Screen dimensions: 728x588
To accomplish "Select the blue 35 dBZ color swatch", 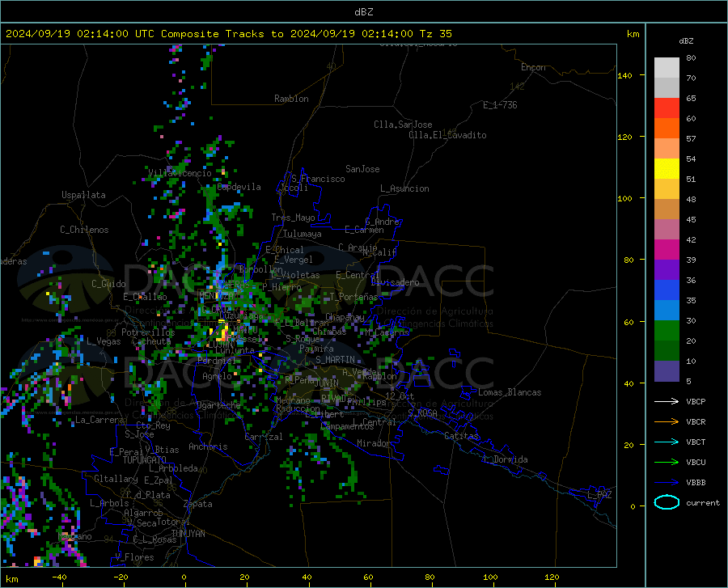I will tap(667, 290).
